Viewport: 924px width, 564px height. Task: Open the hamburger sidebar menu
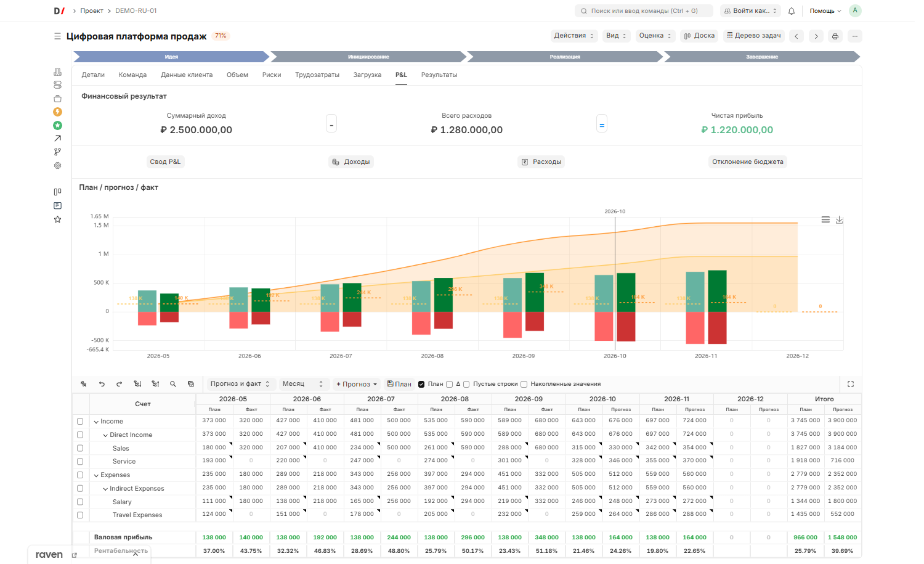click(57, 36)
